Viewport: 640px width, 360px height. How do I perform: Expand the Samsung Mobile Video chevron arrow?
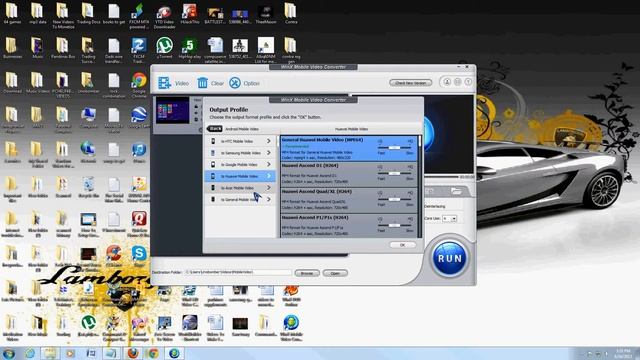click(269, 153)
